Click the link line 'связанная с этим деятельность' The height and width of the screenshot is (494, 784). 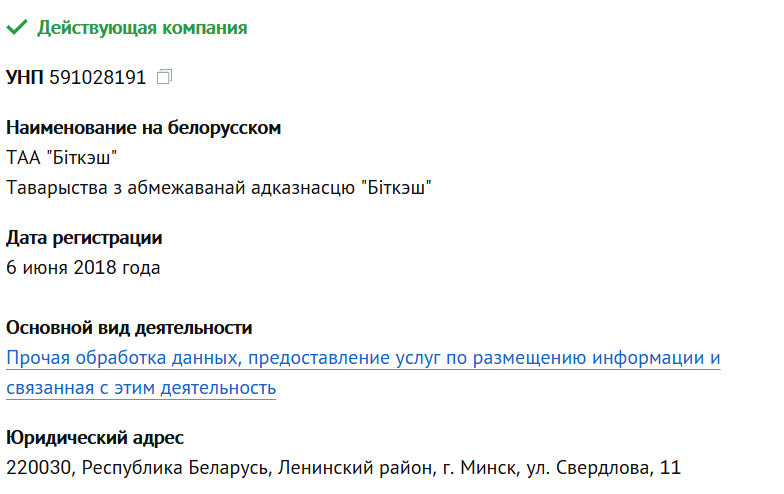click(x=141, y=387)
